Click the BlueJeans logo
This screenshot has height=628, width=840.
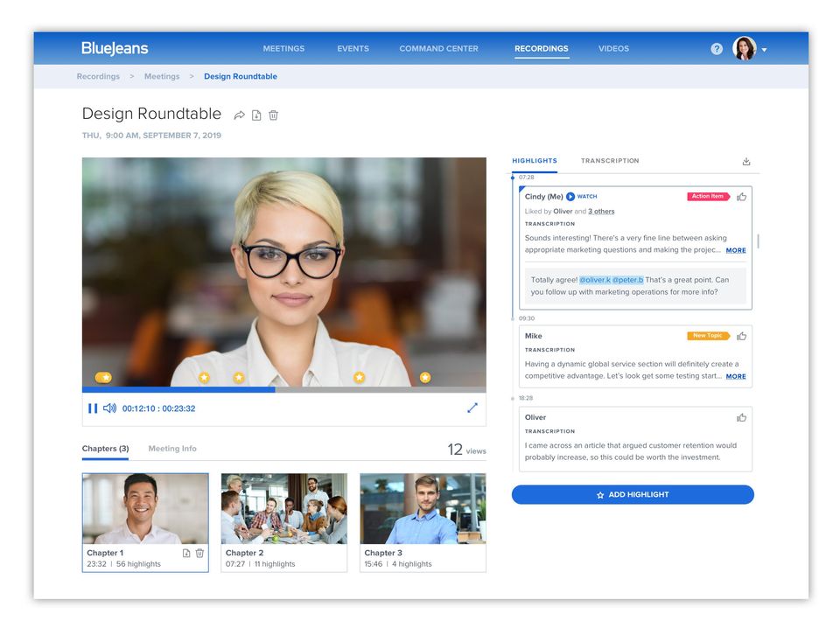click(115, 49)
